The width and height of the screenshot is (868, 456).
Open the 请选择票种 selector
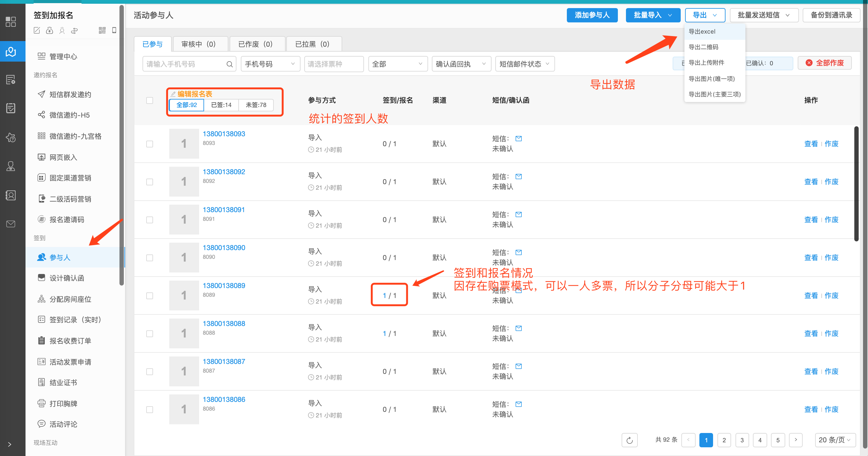334,64
